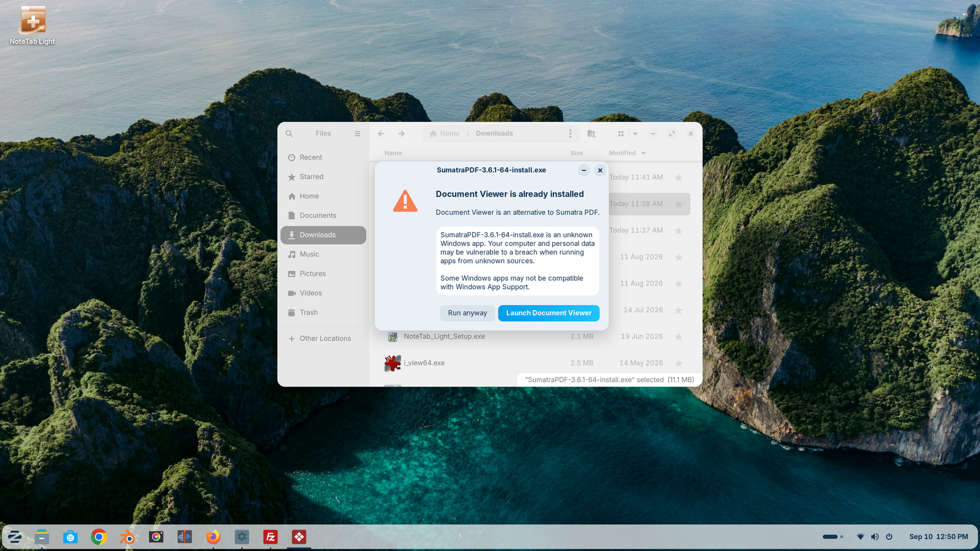
Task: Click Launch Document Viewer button
Action: click(x=549, y=313)
